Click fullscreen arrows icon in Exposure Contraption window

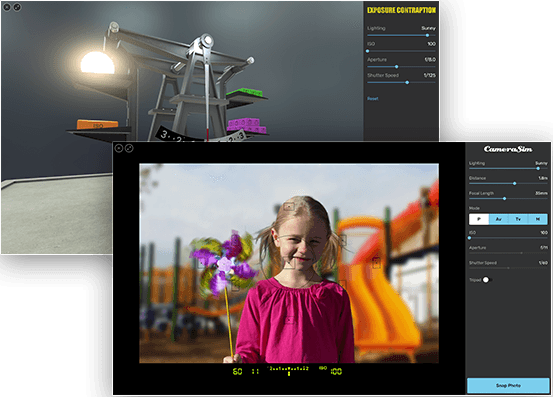pos(17,7)
